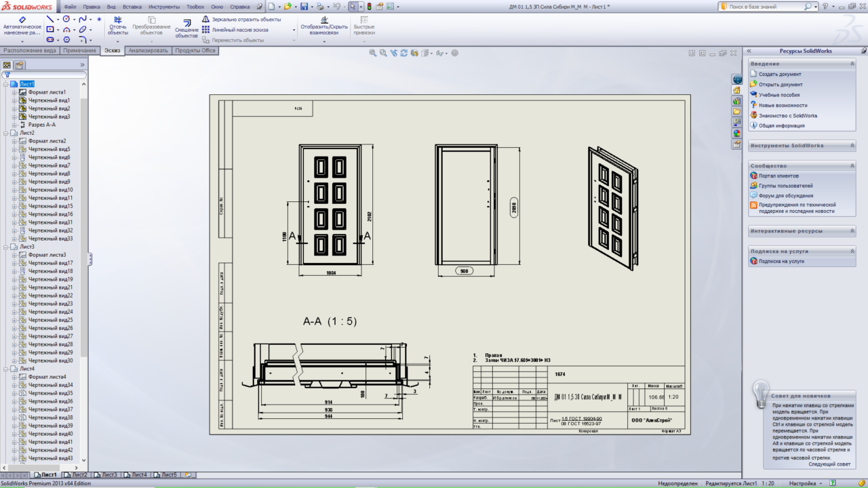Pin the Ресурсы SolidWorks panel
Screen dimensions: 868x488
click(x=863, y=50)
